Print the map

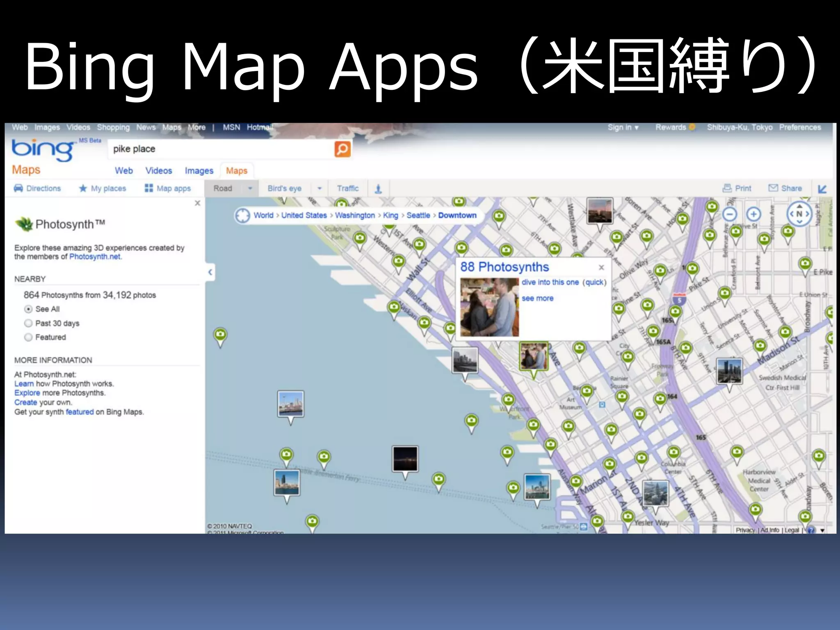click(737, 188)
